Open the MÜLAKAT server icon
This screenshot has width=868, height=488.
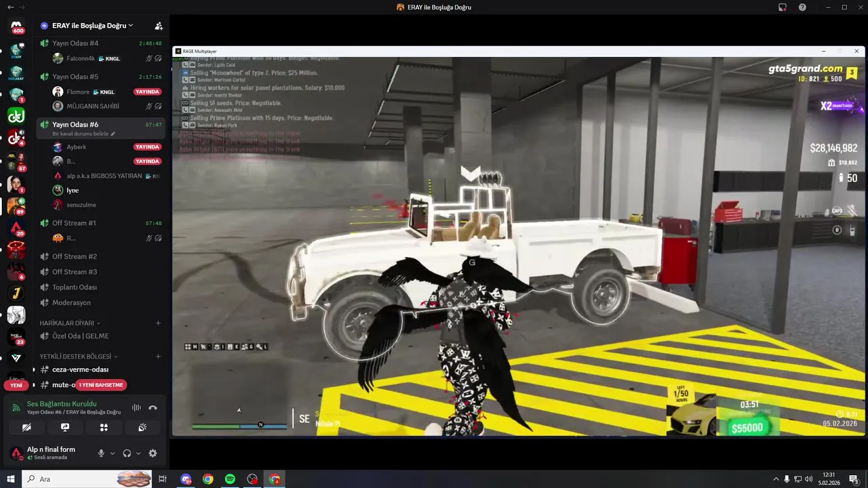pos(16,73)
